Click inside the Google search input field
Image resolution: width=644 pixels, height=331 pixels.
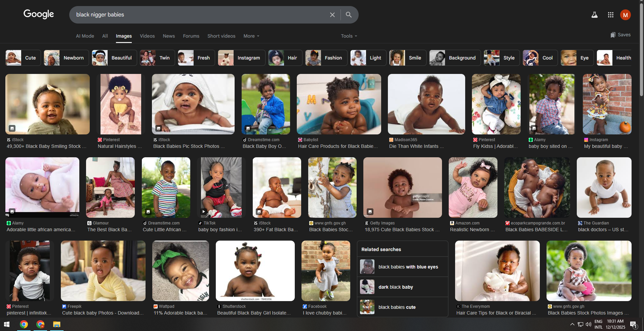coord(198,15)
